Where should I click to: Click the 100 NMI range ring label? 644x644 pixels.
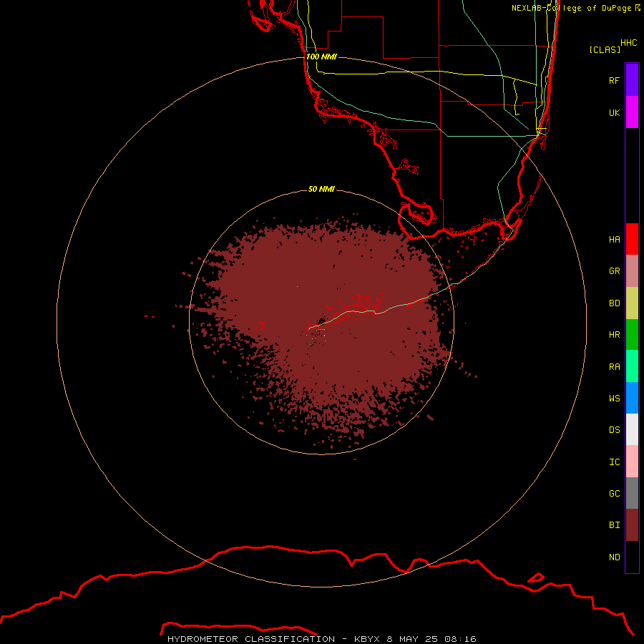click(x=321, y=57)
